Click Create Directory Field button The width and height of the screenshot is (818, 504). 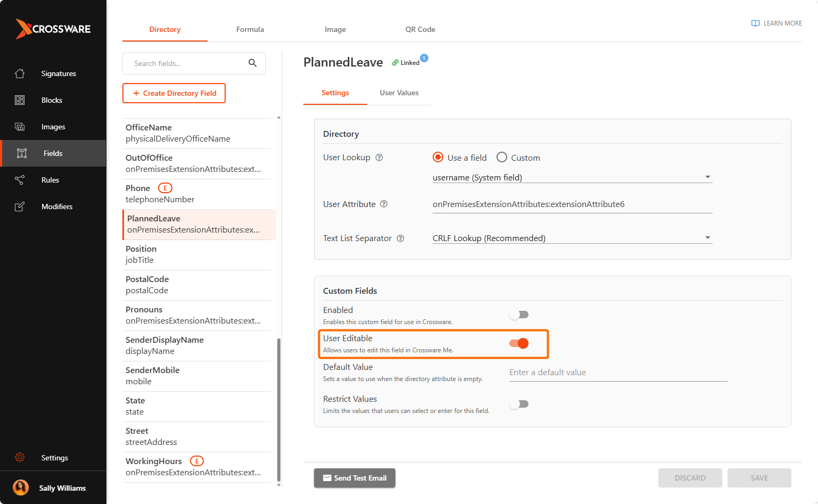174,93
